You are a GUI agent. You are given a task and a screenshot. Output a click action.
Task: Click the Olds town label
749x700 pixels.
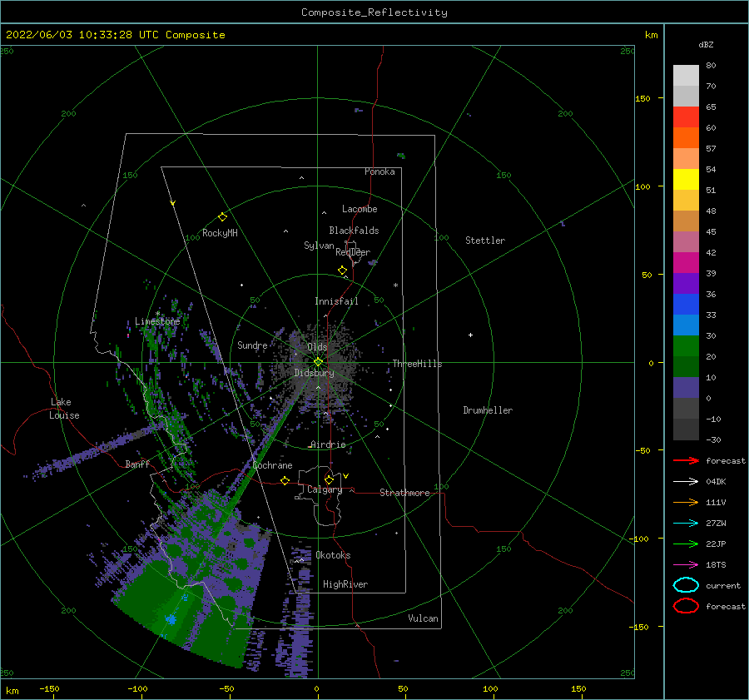[x=317, y=347]
